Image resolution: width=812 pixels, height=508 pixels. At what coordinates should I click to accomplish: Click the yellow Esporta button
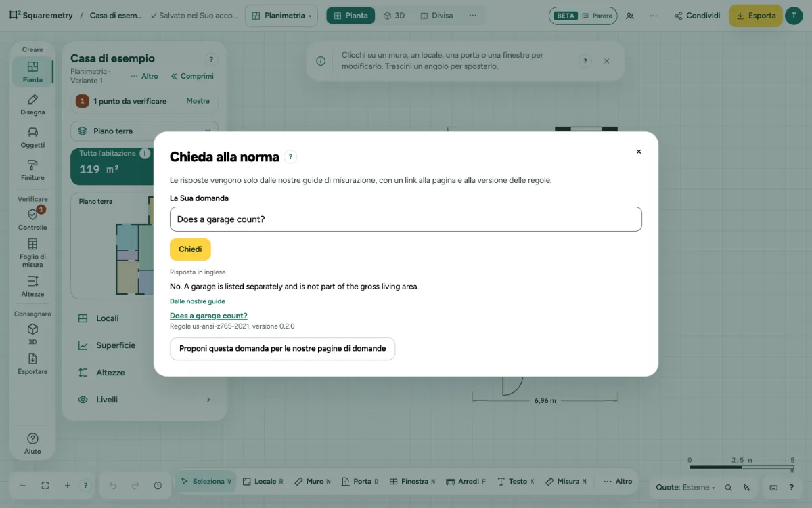point(756,16)
